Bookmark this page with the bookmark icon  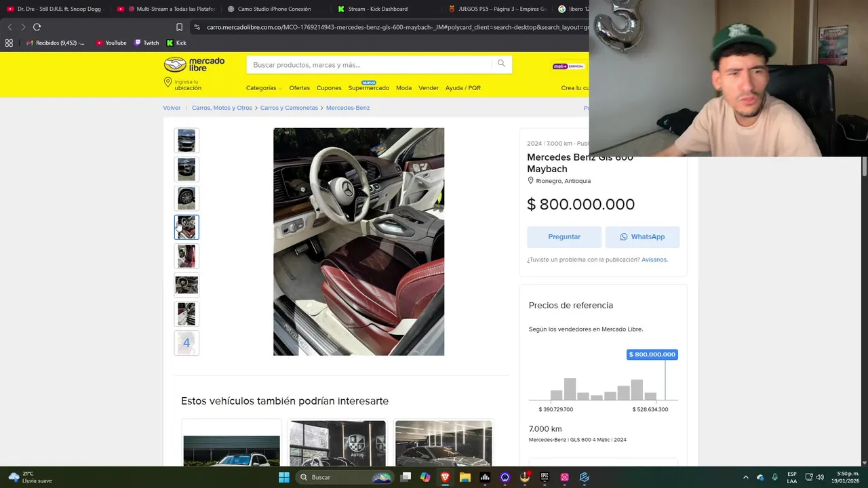(179, 27)
